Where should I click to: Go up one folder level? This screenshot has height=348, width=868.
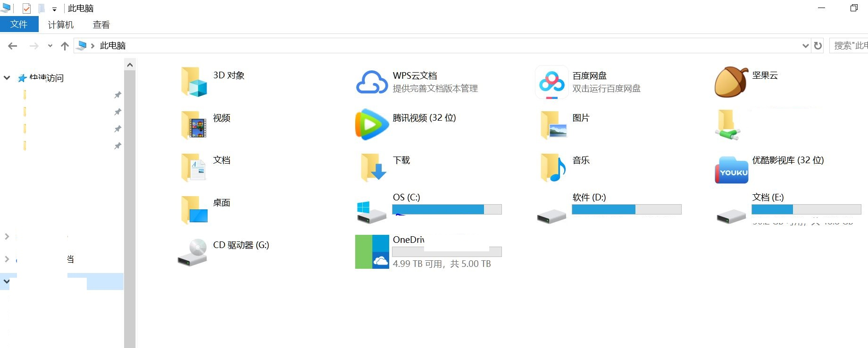65,46
